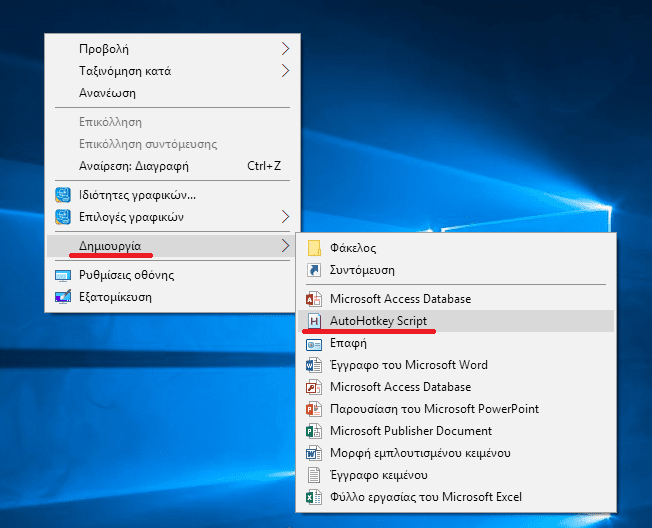Screen dimensions: 652x528
Task: Select the Δημιουργία menu entry
Action: click(x=173, y=246)
